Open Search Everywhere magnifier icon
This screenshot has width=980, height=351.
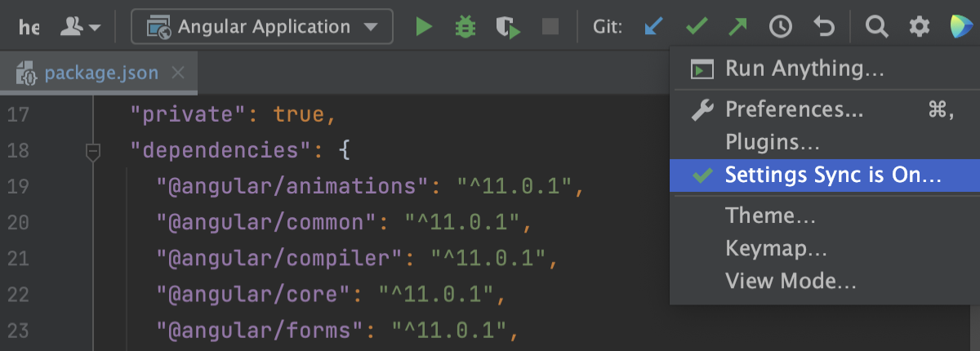click(x=876, y=27)
